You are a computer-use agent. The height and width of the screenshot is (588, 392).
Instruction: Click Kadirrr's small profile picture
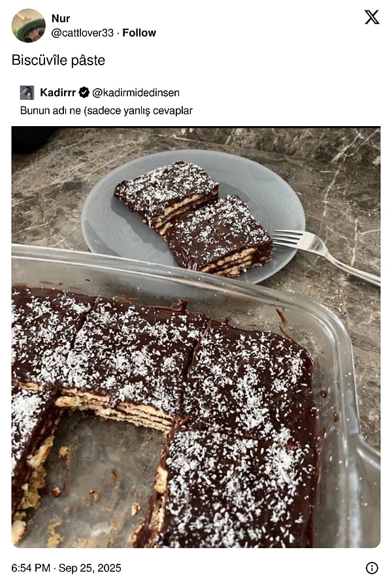(27, 93)
